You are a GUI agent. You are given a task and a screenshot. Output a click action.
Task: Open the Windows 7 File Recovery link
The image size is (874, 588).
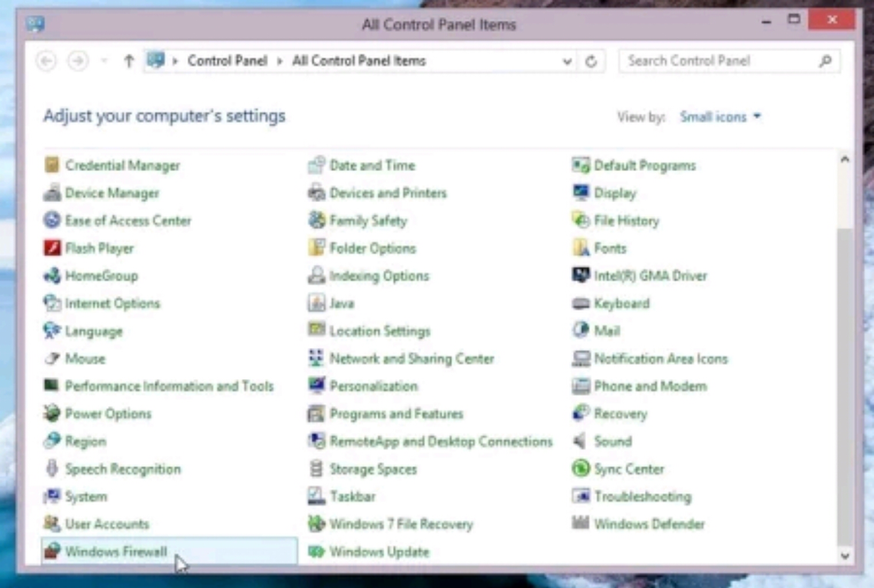click(x=401, y=524)
